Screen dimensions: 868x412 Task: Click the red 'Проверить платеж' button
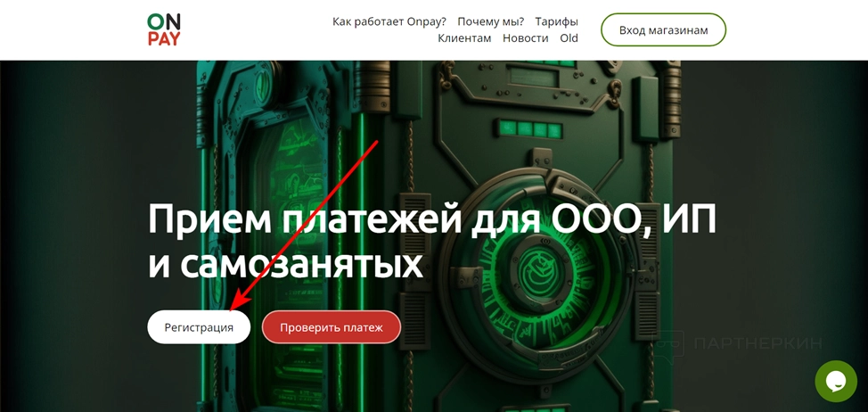pyautogui.click(x=331, y=327)
